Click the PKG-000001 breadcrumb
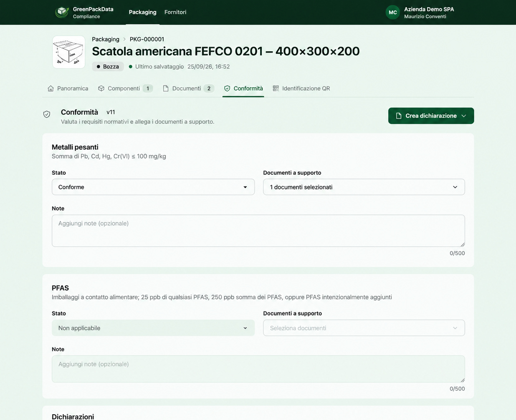This screenshot has height=420, width=516. tap(147, 39)
